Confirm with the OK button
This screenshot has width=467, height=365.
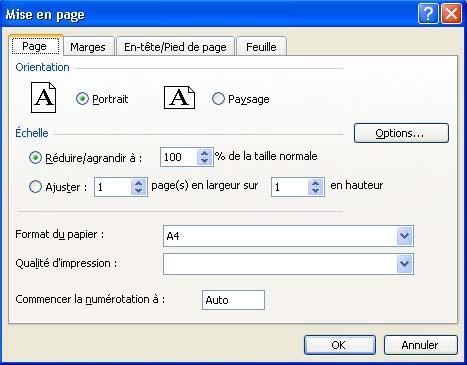point(340,345)
